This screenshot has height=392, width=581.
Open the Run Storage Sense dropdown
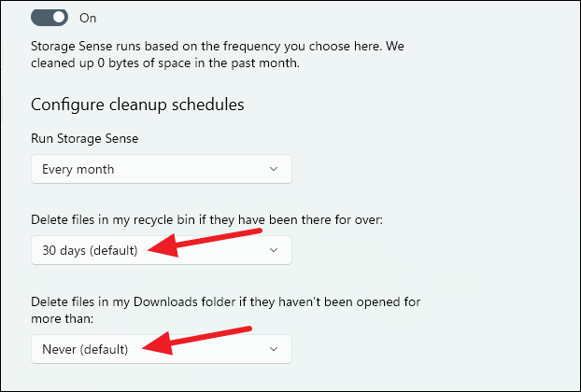[161, 169]
